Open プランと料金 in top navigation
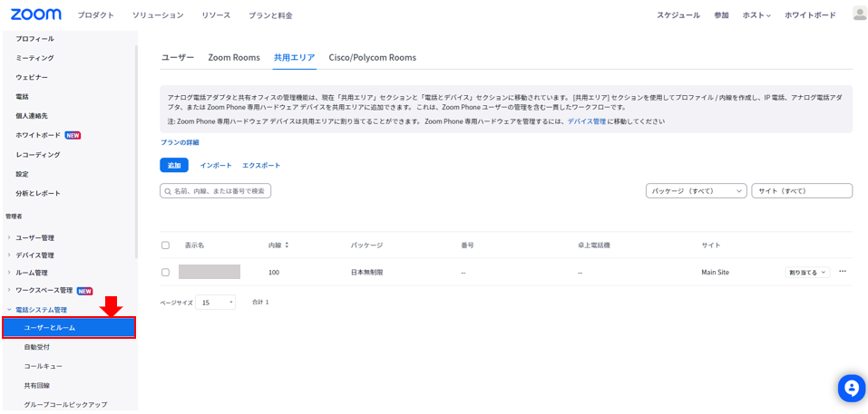Viewport: 868px width, 414px height. point(270,15)
